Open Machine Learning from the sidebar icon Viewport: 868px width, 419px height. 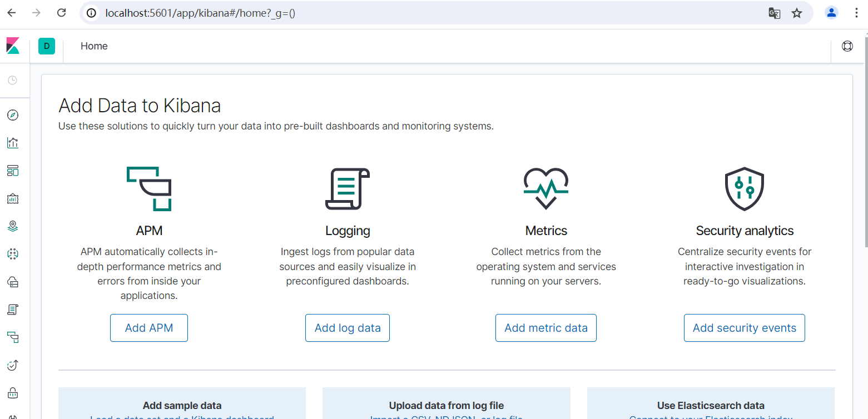13,254
